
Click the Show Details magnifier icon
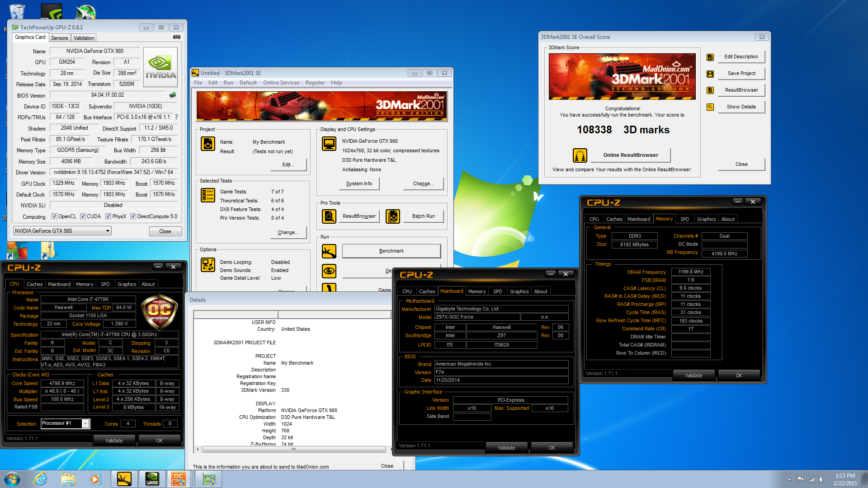710,107
